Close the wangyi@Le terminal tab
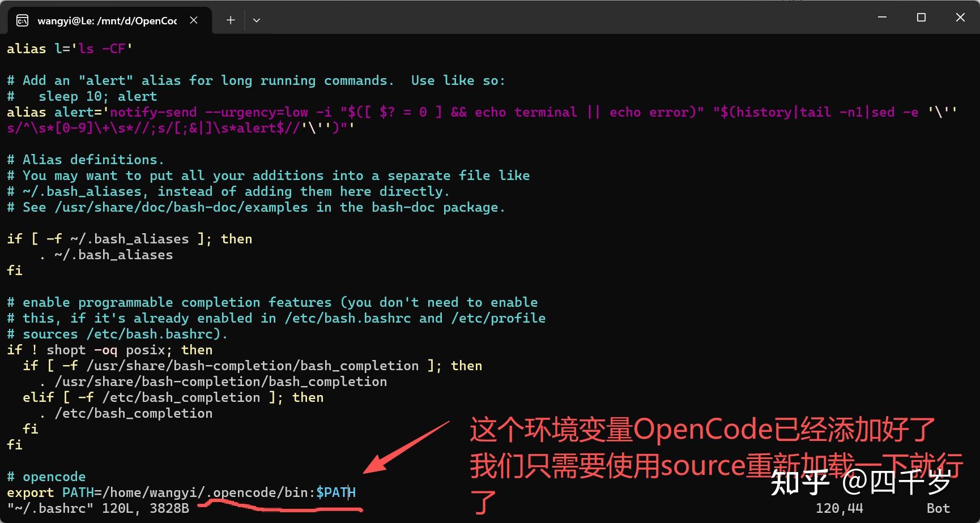 [194, 20]
